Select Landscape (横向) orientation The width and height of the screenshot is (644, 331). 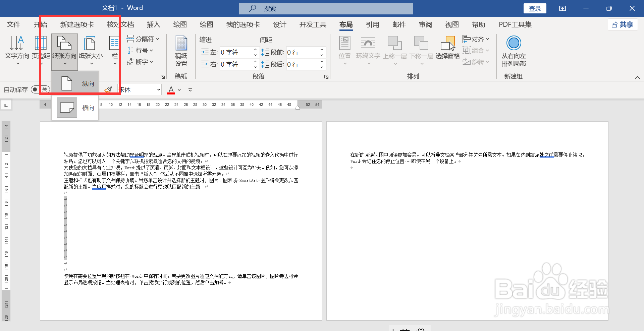click(75, 108)
